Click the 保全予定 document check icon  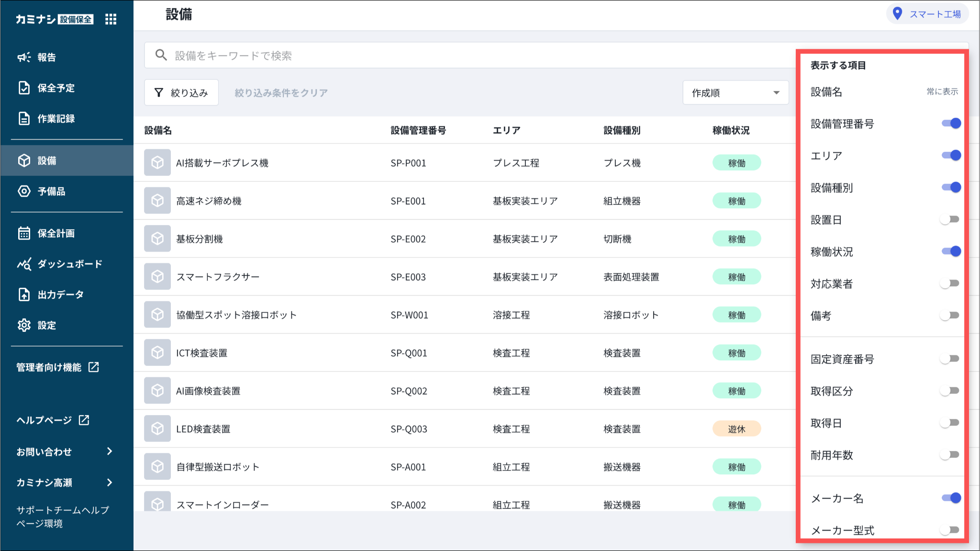tap(24, 88)
